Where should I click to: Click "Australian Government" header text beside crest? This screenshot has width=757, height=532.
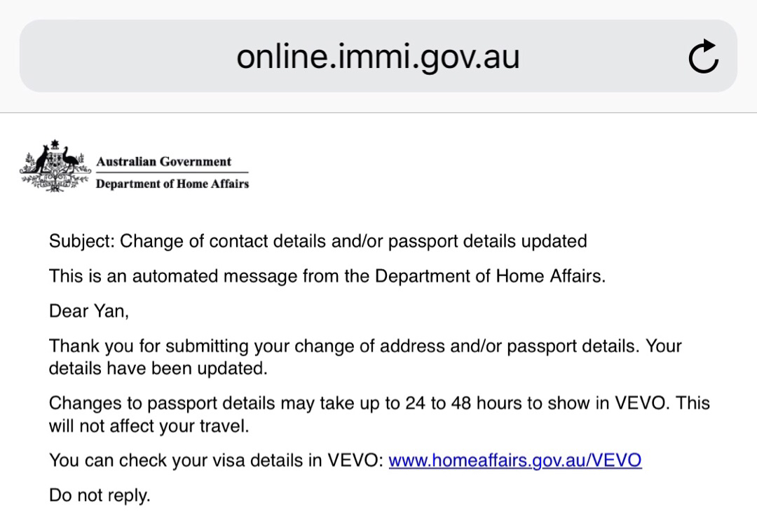pos(163,161)
